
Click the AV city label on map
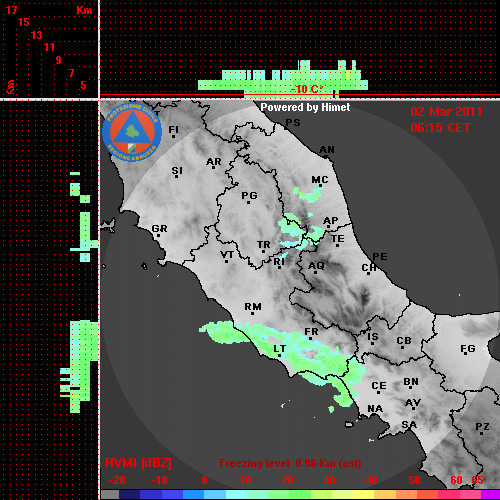(x=413, y=403)
